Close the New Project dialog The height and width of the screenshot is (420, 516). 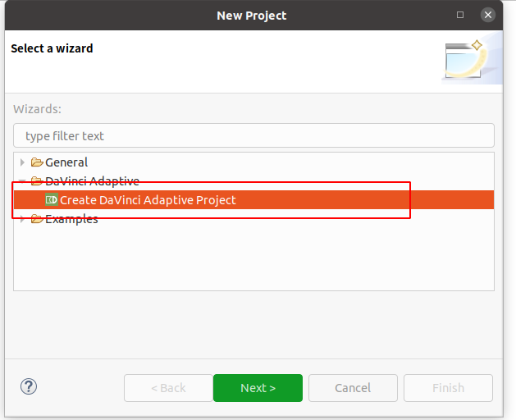(x=488, y=15)
